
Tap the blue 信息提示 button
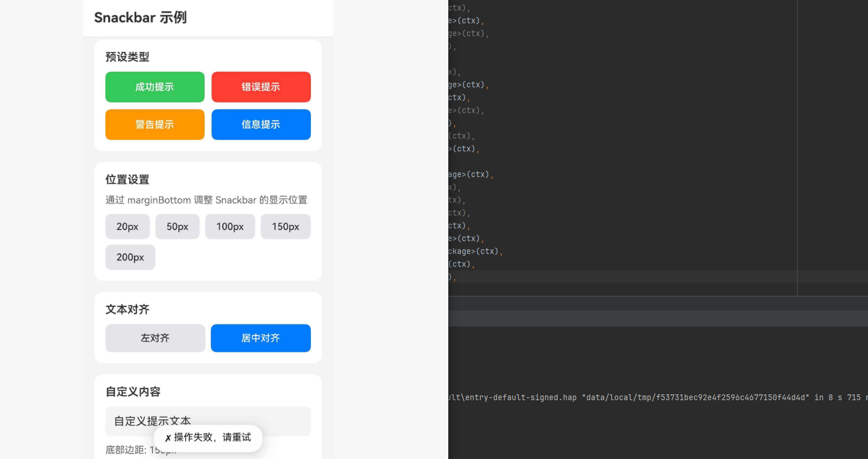point(261,125)
